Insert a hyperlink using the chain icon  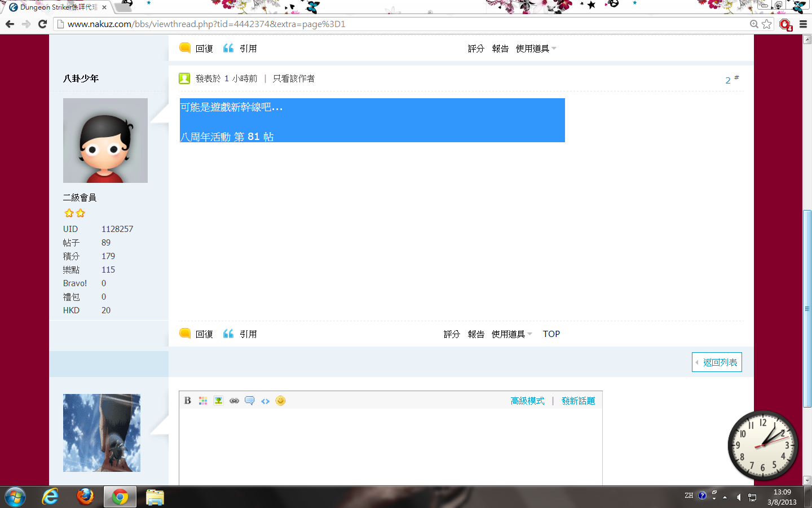point(234,401)
